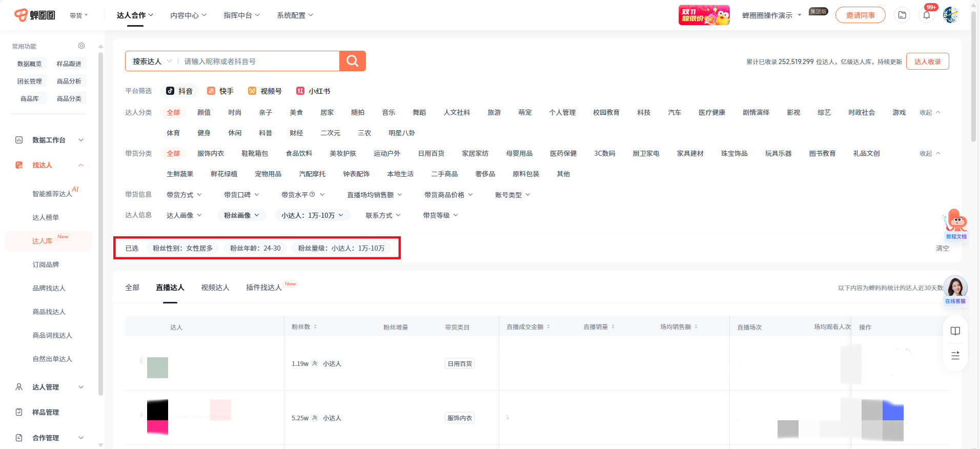Click the book guide icon on the right
980x449 pixels.
[955, 331]
